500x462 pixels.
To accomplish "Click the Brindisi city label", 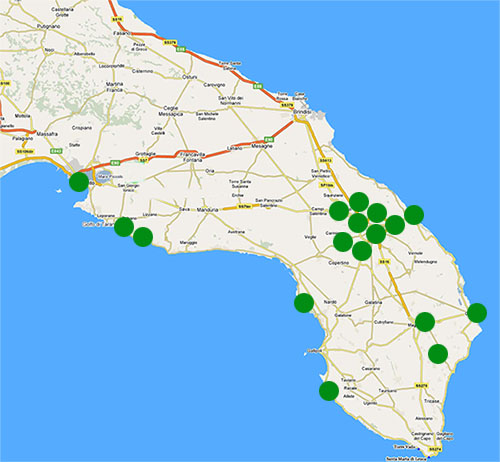I will pos(302,112).
